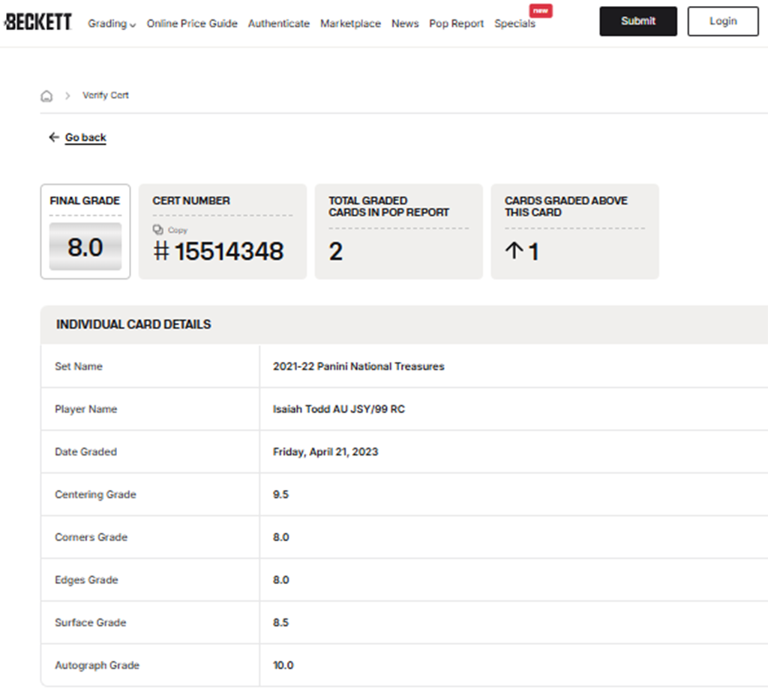Click the copy cert number icon
Image resolution: width=768 pixels, height=700 pixels.
point(157,230)
